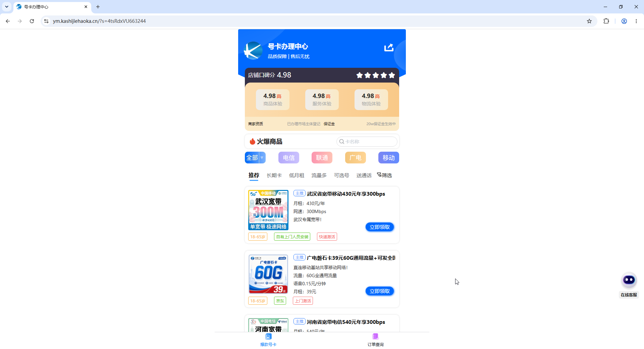Switch to the 推荐 tab
Viewport: 644px width, 349px height.
point(254,175)
